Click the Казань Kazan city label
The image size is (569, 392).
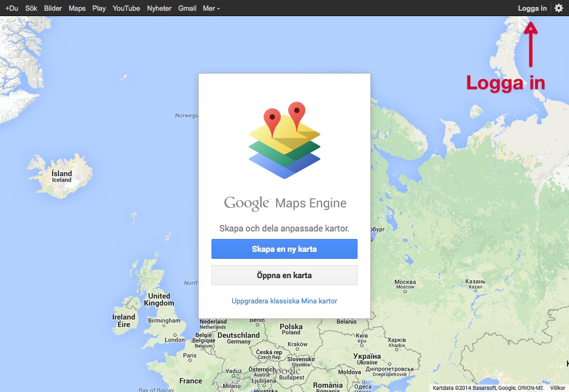click(476, 284)
